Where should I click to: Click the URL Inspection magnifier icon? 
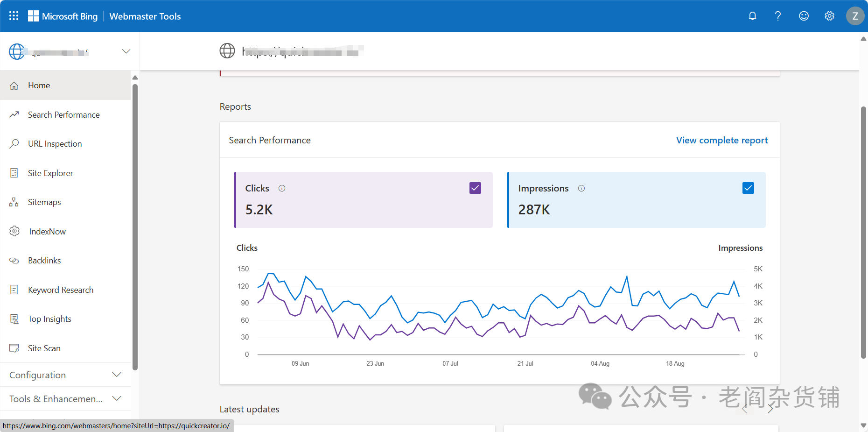[14, 143]
